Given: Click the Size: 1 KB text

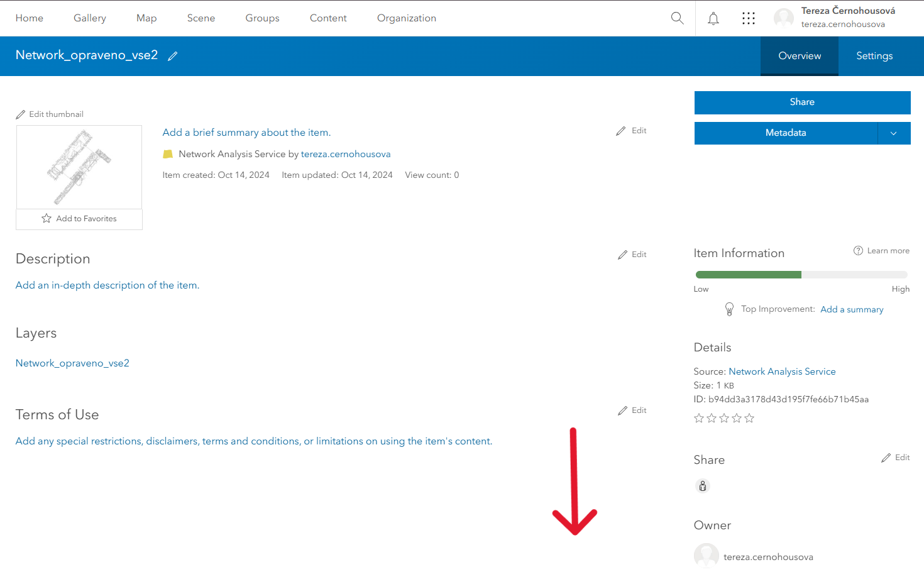Looking at the screenshot, I should [x=714, y=385].
